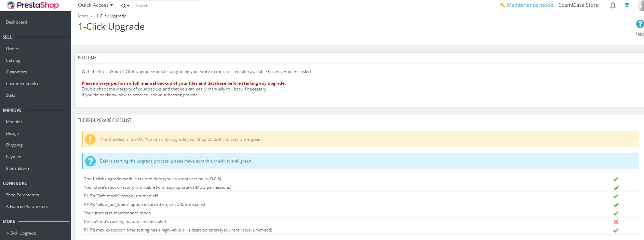Viewport: 644px width, 240px height.
Task: Click green check for allow_url_fopen row
Action: pyautogui.click(x=616, y=205)
